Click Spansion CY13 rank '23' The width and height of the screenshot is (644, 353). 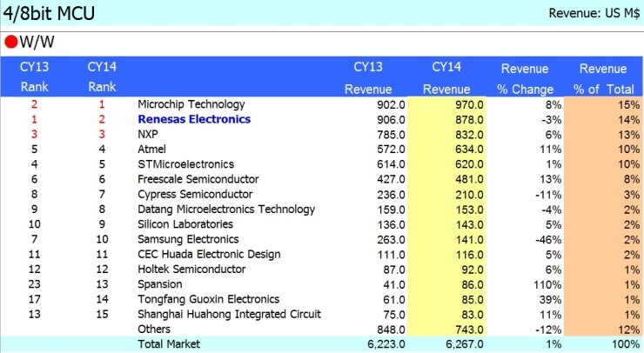(x=35, y=284)
